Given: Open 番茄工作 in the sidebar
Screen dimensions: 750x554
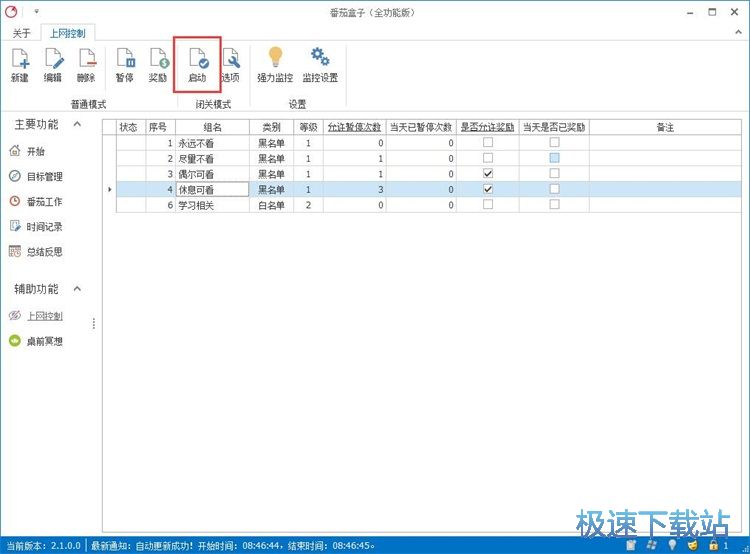Looking at the screenshot, I should (x=36, y=202).
